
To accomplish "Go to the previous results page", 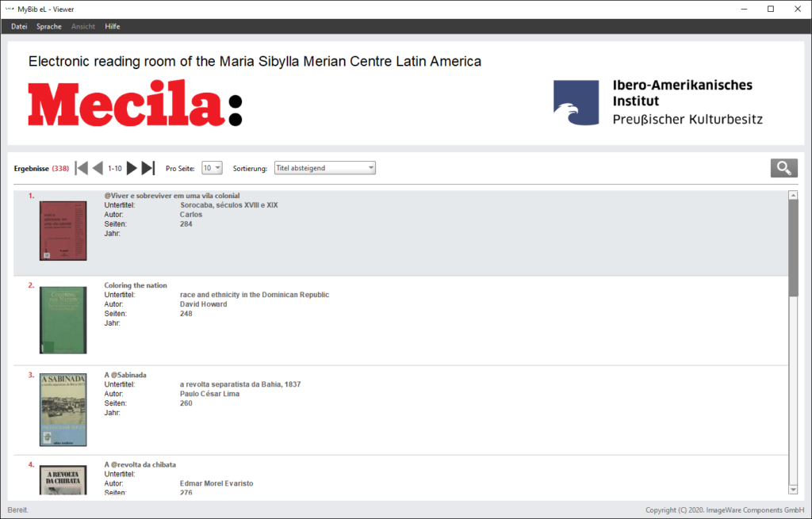I will [x=98, y=168].
